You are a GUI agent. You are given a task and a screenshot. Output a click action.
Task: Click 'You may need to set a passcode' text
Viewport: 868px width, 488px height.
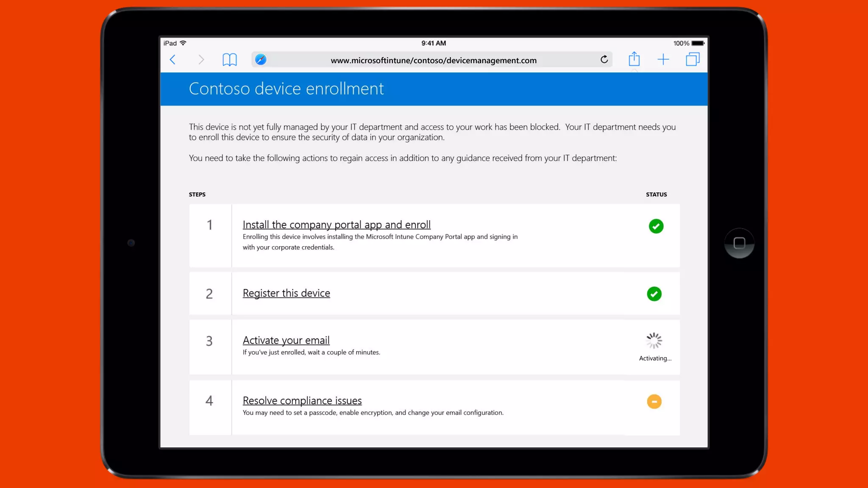(x=373, y=413)
